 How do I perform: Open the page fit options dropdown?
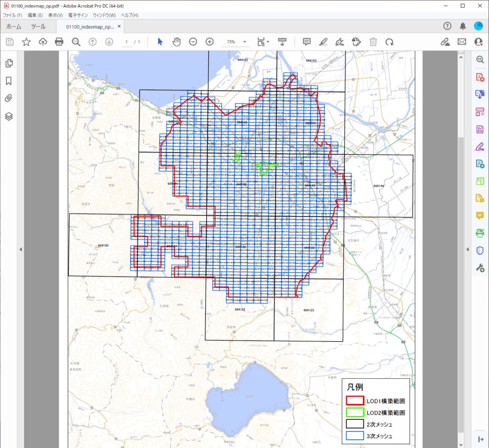[x=263, y=42]
